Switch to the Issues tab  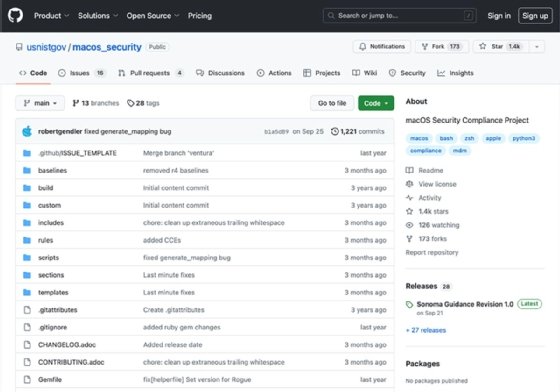pyautogui.click(x=81, y=73)
